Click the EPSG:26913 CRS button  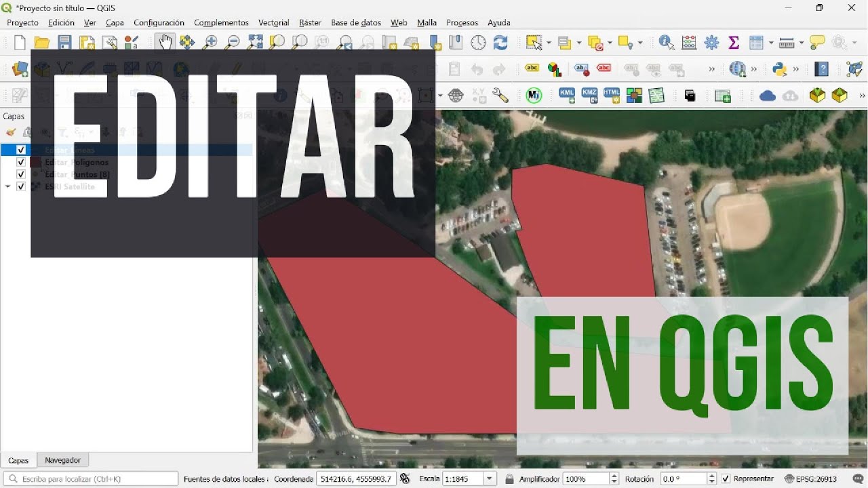tap(810, 479)
